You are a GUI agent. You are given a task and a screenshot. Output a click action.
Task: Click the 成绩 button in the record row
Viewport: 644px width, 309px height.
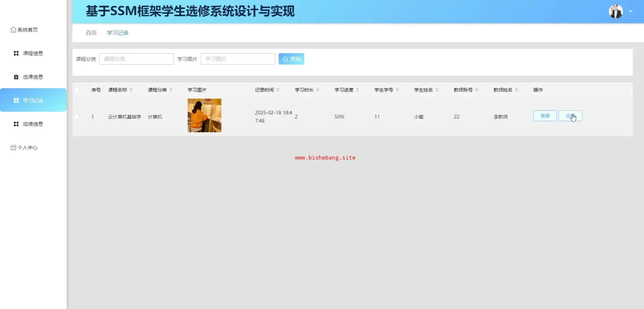(570, 116)
